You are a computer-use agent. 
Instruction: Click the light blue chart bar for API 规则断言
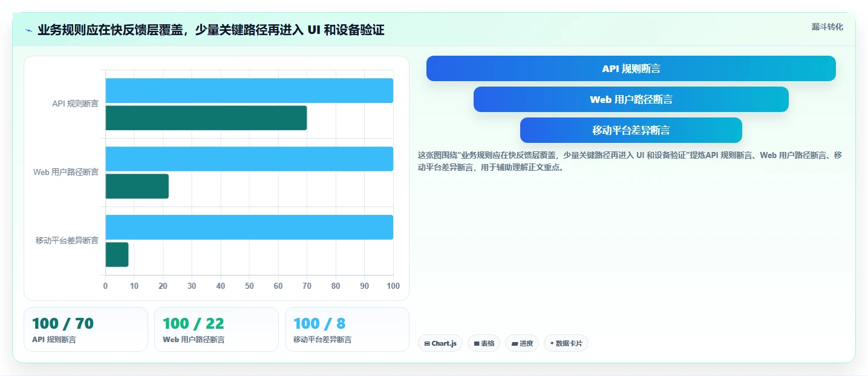[249, 91]
